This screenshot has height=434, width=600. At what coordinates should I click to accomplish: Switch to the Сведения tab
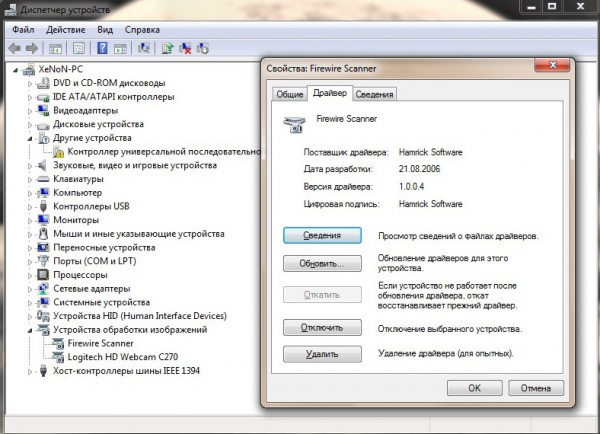(375, 94)
